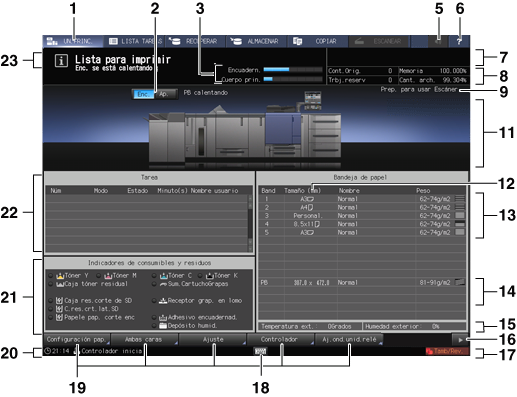The height and width of the screenshot is (397, 517).
Task: Click the C.res.crt.lat.SD waste icon
Action: (60, 309)
